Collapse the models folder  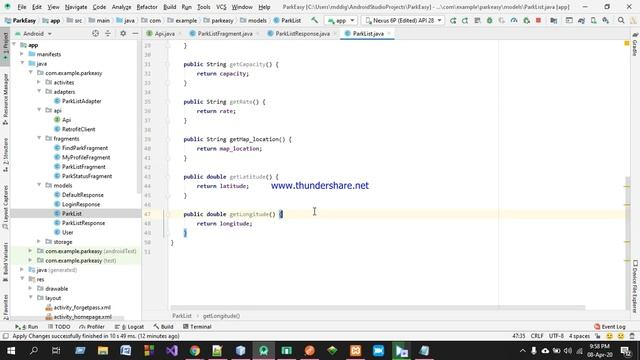(x=39, y=185)
